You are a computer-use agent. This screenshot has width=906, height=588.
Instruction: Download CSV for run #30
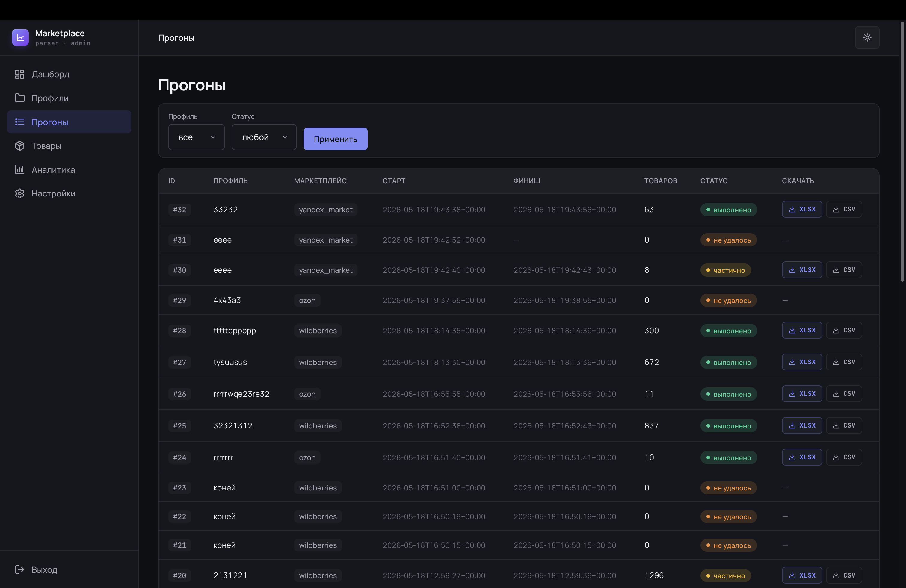(844, 270)
